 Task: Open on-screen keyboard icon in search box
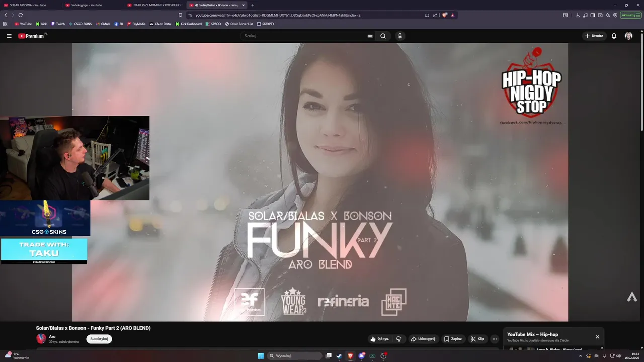tap(370, 36)
